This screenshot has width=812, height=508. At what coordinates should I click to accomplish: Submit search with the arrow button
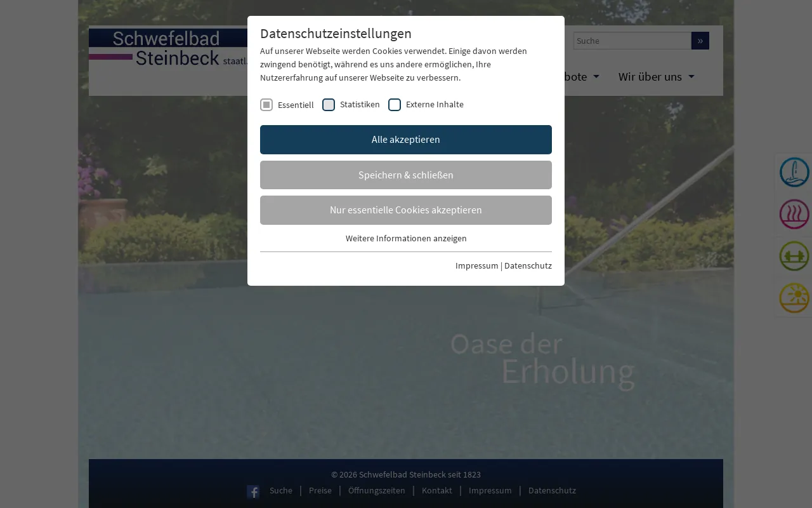point(700,41)
